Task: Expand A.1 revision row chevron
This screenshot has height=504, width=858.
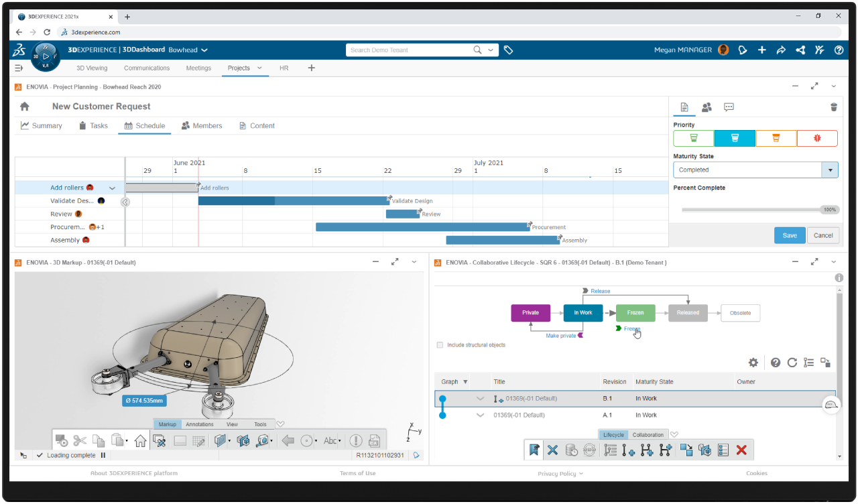Action: 480,416
